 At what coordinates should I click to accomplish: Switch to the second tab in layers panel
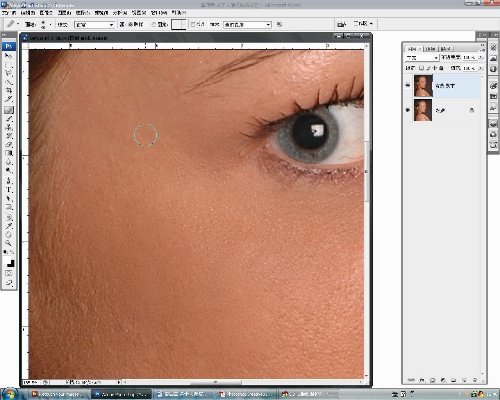coord(431,49)
